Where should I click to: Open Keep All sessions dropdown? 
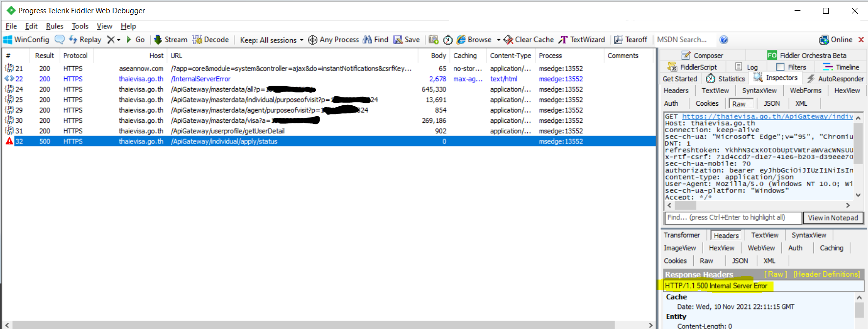[x=272, y=40]
